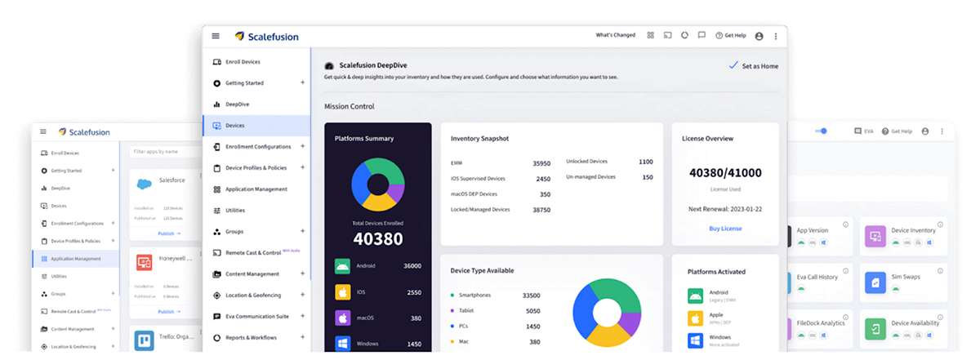
Task: Click the Trello app icon
Action: (x=145, y=340)
